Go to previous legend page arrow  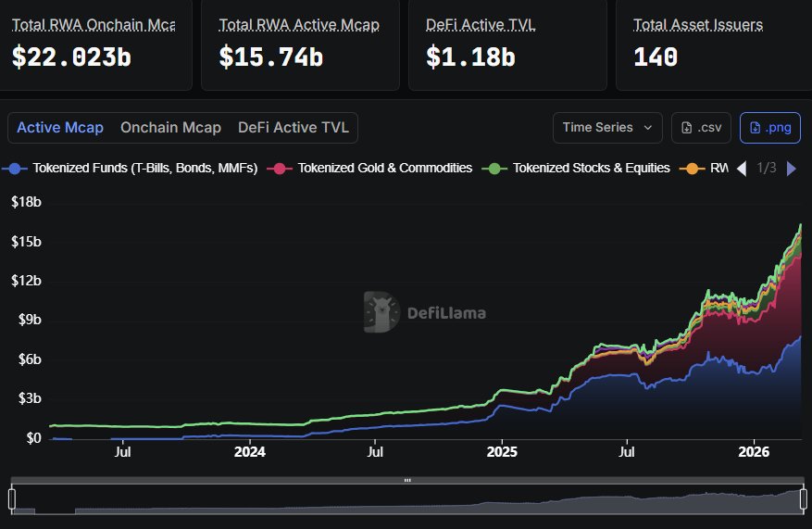pyautogui.click(x=742, y=169)
